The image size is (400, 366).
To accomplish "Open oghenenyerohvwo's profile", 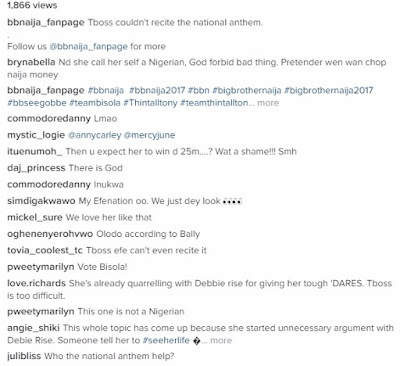I will [x=50, y=234].
